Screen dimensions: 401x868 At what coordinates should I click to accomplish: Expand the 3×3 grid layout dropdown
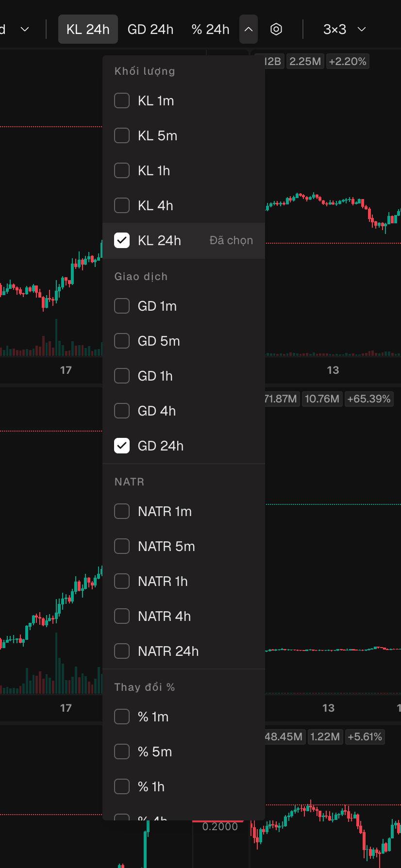[x=344, y=29]
